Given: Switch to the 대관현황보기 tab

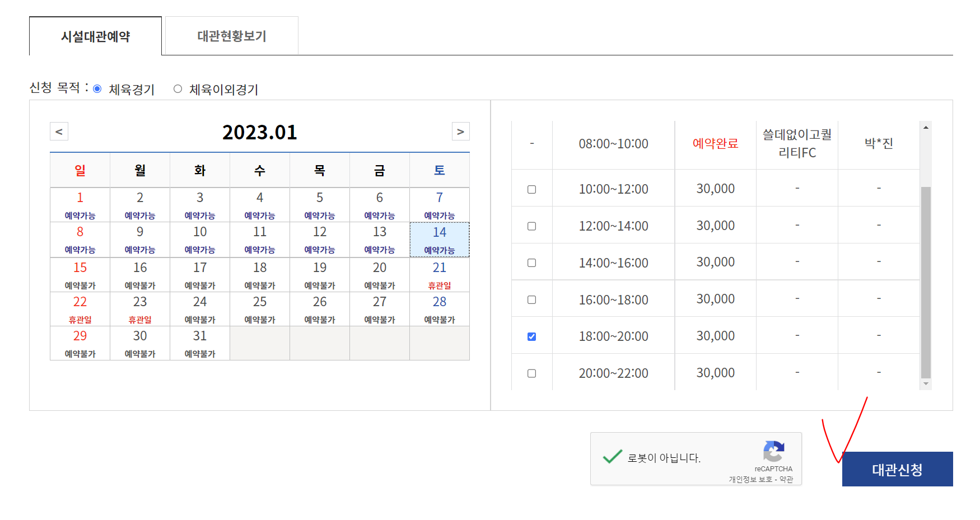Looking at the screenshot, I should point(232,36).
